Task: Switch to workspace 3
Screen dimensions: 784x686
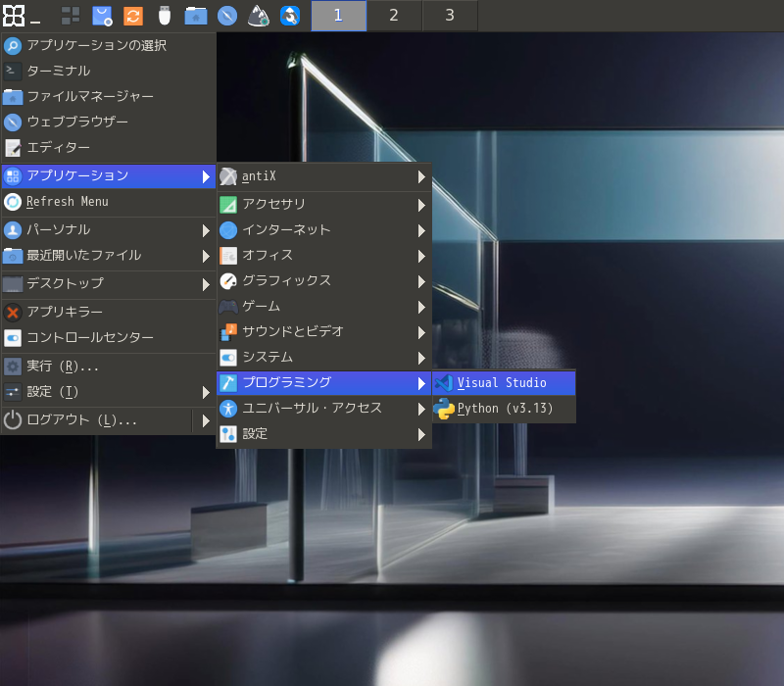Action: coord(450,16)
